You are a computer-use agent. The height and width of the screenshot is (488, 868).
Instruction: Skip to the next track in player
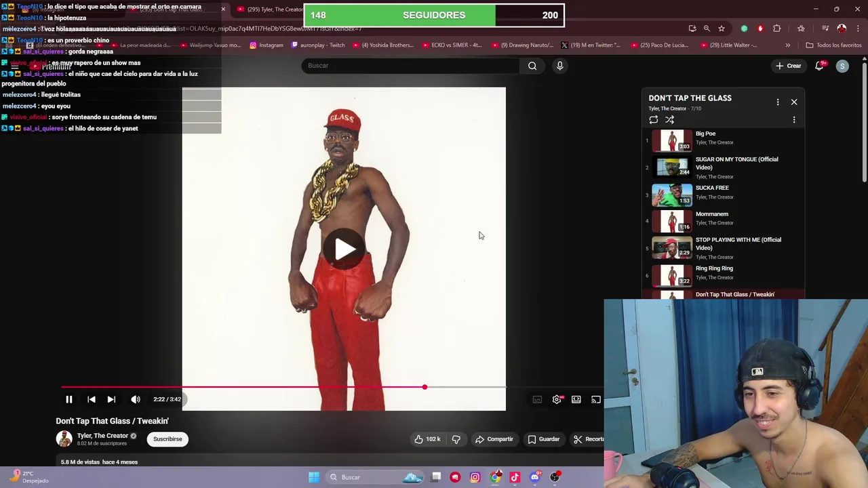(111, 399)
